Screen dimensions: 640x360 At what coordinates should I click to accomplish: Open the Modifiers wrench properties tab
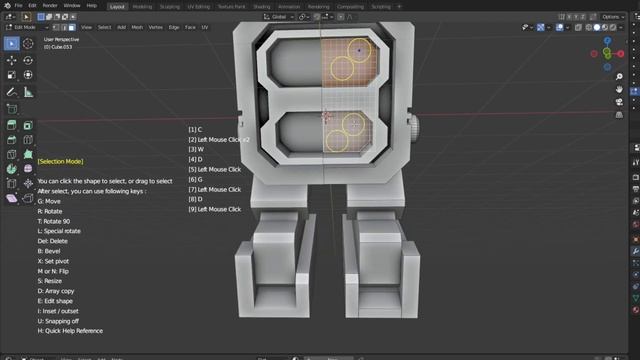click(x=635, y=251)
